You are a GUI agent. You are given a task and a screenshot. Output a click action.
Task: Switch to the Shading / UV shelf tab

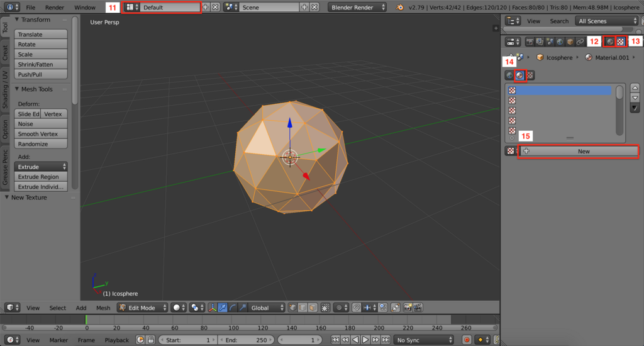[x=5, y=89]
